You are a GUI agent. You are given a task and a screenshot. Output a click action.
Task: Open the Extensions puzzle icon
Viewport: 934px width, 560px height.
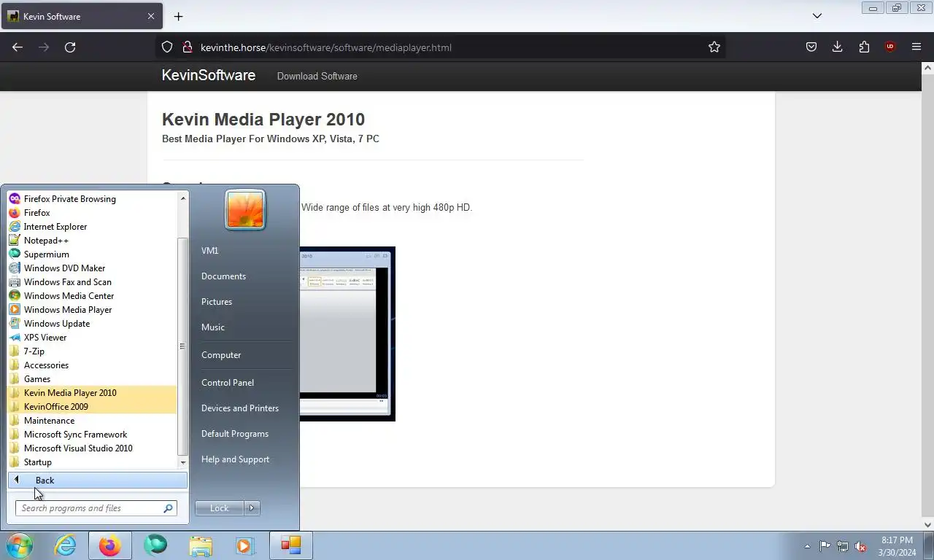(x=864, y=47)
